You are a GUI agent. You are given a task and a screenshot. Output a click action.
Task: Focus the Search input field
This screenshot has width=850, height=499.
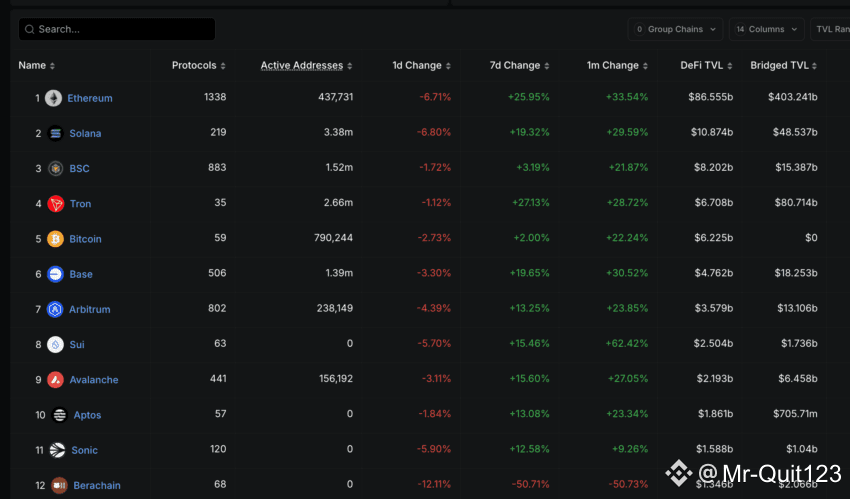tap(117, 29)
